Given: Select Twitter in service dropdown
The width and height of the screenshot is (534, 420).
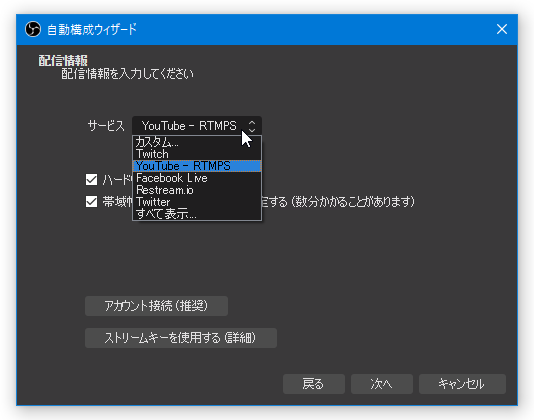Looking at the screenshot, I should [x=197, y=202].
